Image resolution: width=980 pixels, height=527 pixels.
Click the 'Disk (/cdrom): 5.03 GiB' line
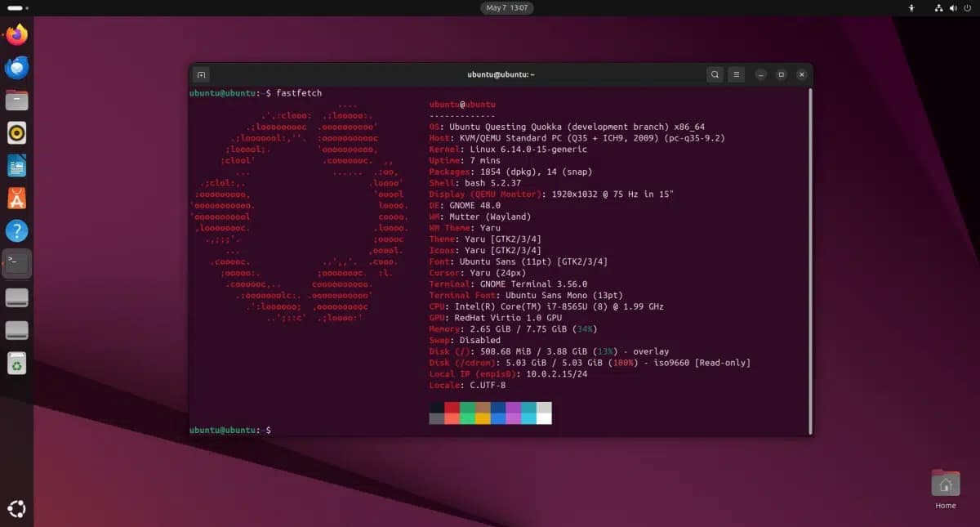pos(590,364)
